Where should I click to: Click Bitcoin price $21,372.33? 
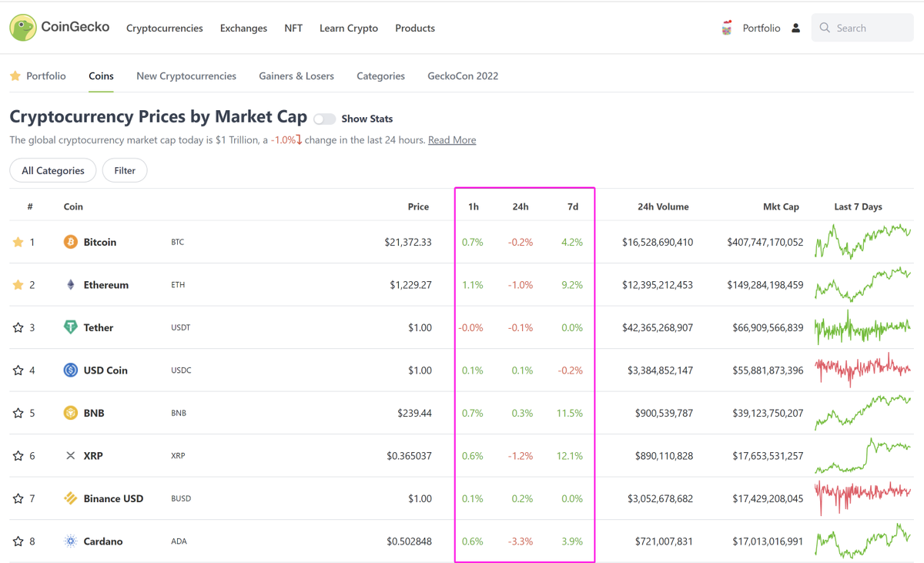point(408,242)
